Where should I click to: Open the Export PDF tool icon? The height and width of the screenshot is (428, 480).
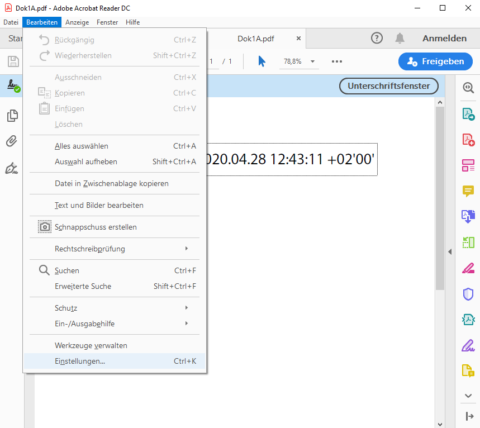[x=468, y=114]
